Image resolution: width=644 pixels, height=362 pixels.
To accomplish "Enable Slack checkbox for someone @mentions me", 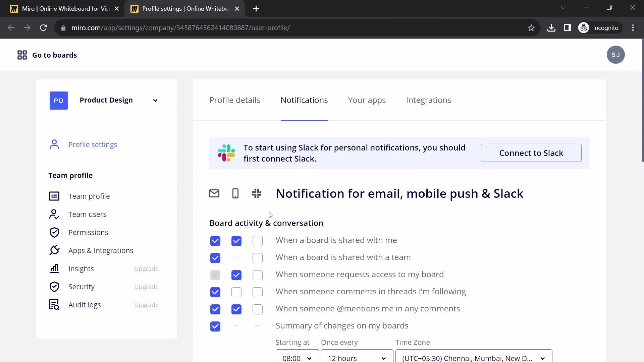I will point(257,309).
